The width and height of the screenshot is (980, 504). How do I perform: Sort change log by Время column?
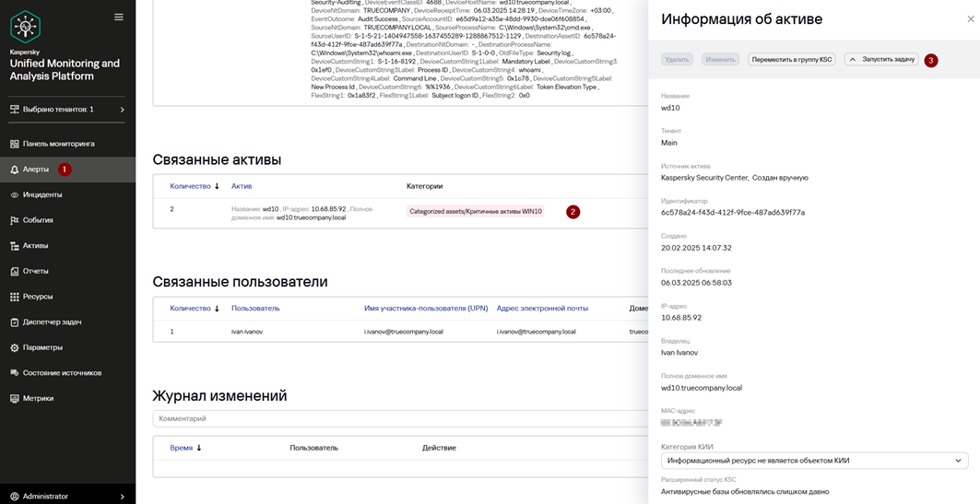pos(185,448)
